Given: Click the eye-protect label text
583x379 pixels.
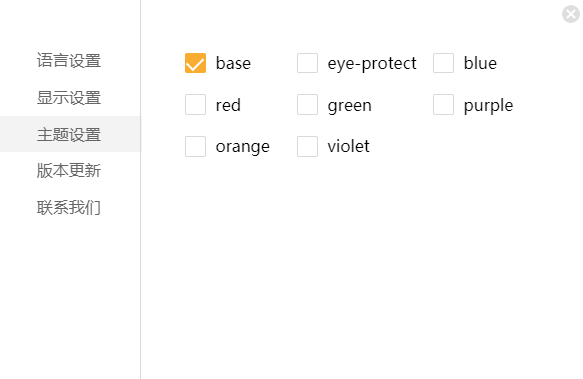Looking at the screenshot, I should (372, 64).
